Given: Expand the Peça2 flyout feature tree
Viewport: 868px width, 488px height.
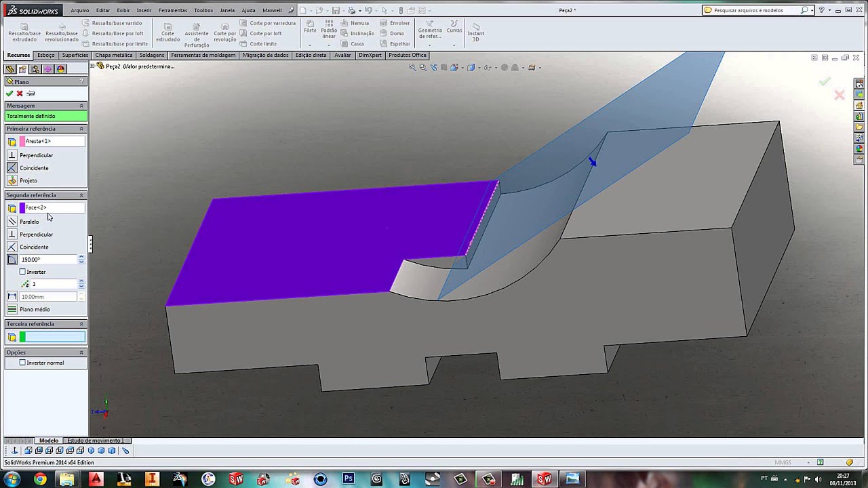Looking at the screenshot, I should pos(93,66).
